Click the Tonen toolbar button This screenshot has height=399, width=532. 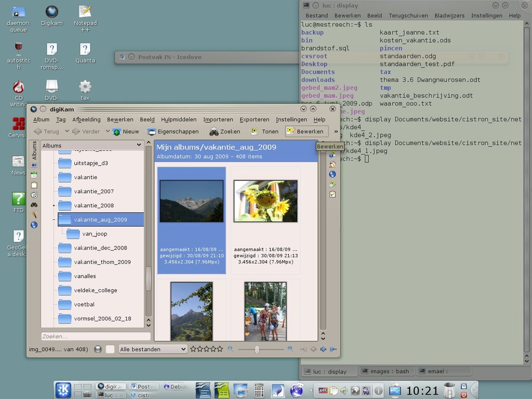click(x=264, y=131)
